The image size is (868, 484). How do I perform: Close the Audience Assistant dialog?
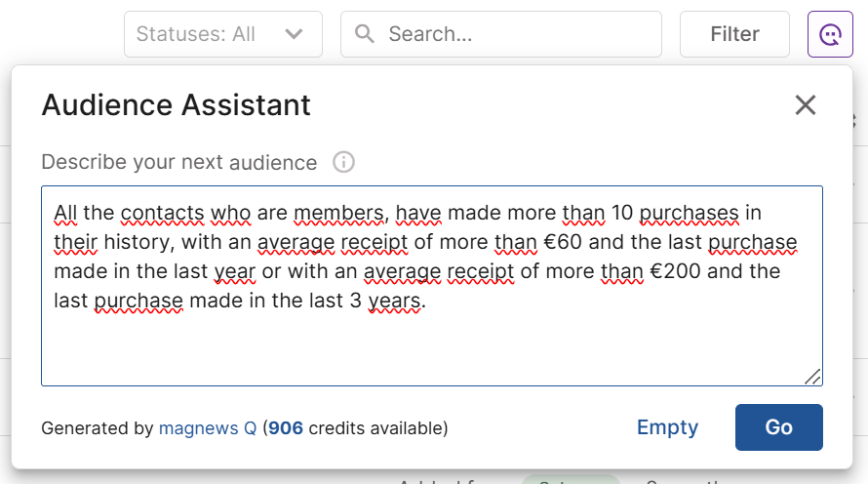[805, 105]
